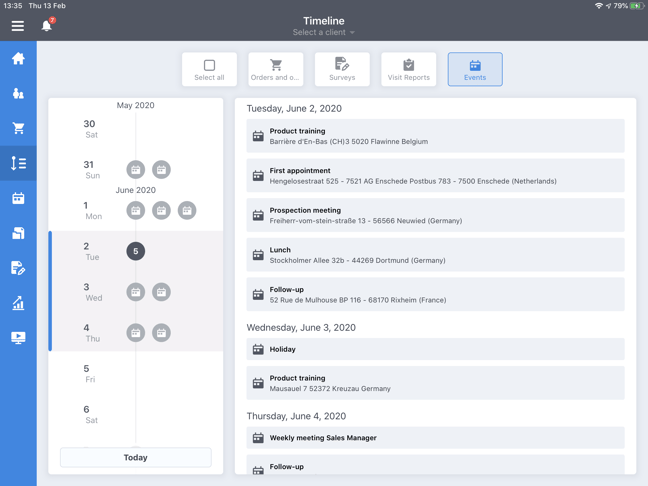
Task: Check the Select all checkbox
Action: point(209,69)
